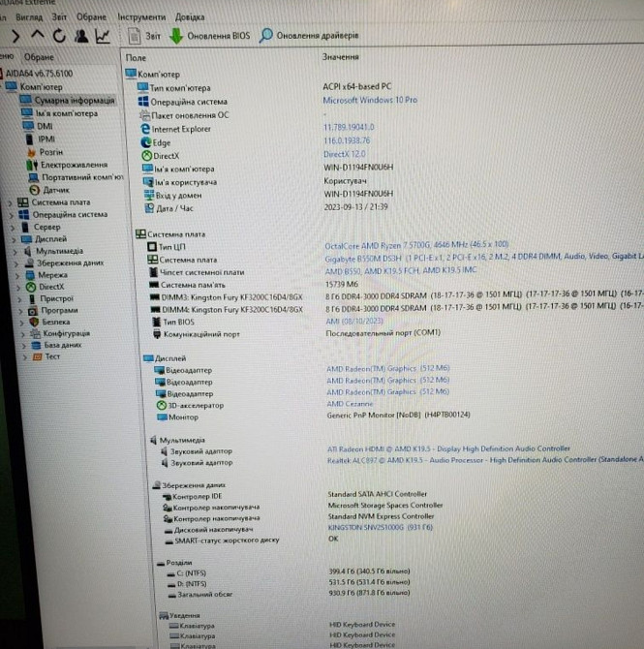
Task: Click the graph chart toolbar icon
Action: point(103,37)
